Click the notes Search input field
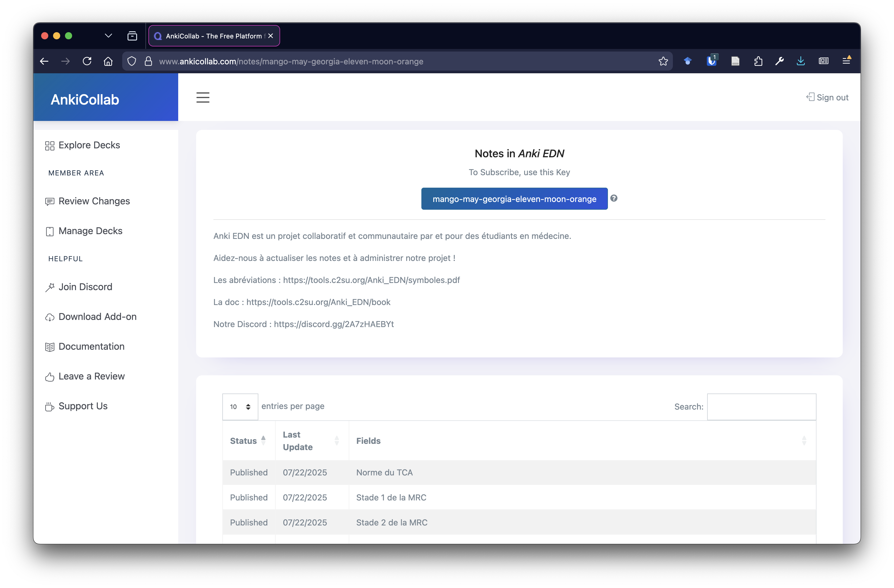The image size is (894, 588). pyautogui.click(x=761, y=407)
